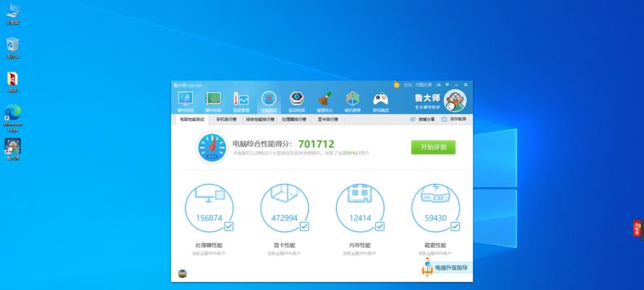Click memory score 12414

[360, 218]
